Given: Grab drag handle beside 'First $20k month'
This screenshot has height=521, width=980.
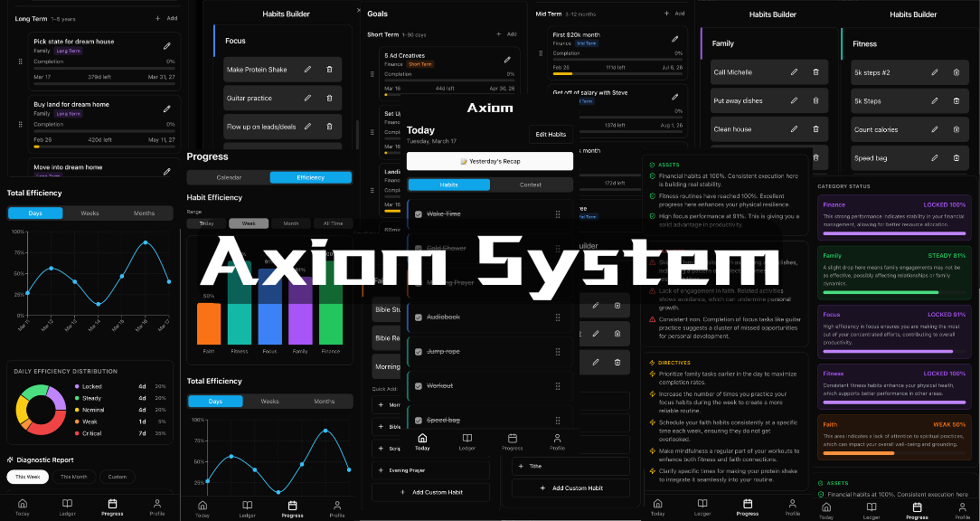Looking at the screenshot, I should 540,54.
